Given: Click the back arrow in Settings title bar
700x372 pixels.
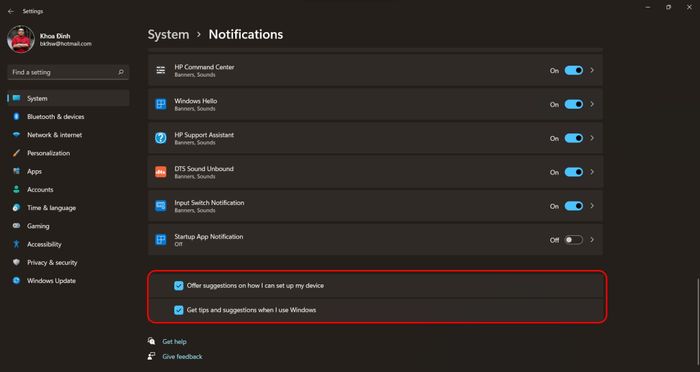Looking at the screenshot, I should coord(11,11).
